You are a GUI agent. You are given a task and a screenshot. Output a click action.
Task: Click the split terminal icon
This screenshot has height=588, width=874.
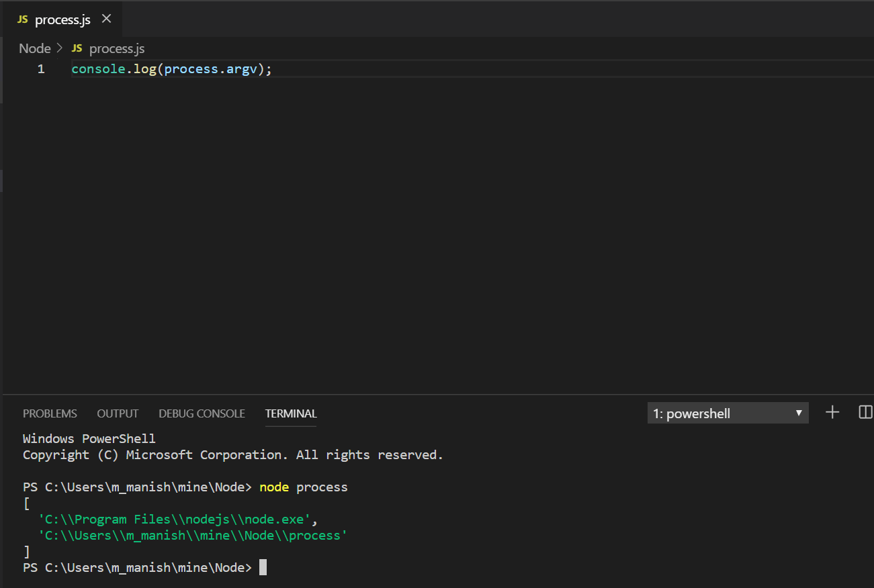(x=865, y=412)
